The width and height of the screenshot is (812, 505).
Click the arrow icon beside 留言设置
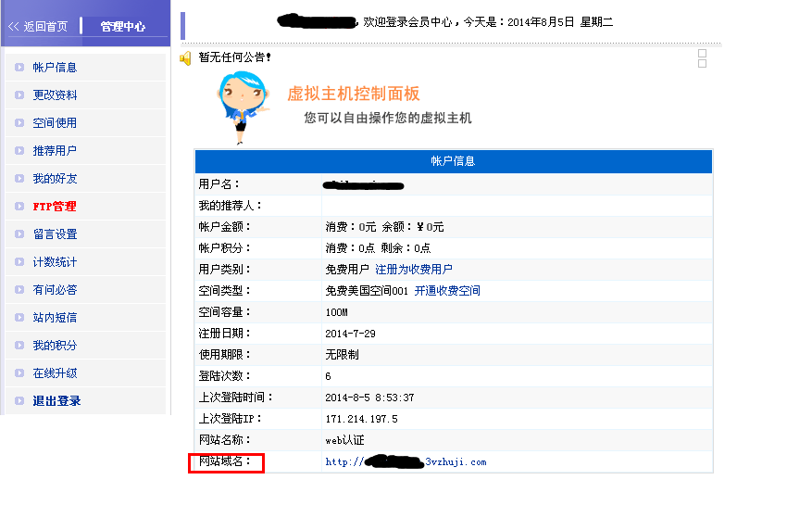coord(19,234)
